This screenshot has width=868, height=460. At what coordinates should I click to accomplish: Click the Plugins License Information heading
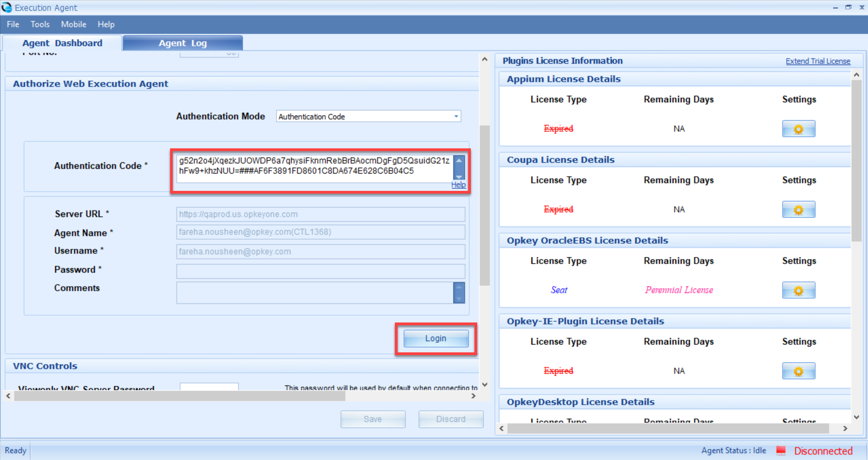tap(563, 61)
